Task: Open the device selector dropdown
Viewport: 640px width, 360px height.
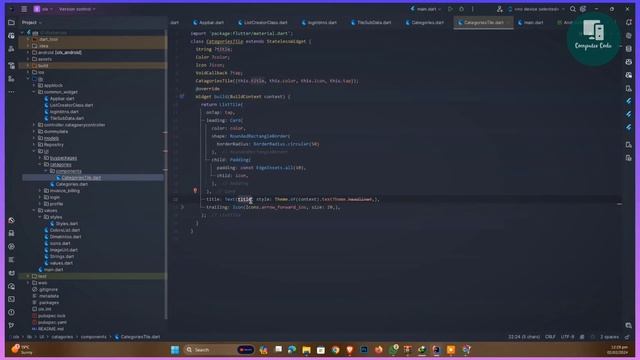Action: (x=537, y=9)
